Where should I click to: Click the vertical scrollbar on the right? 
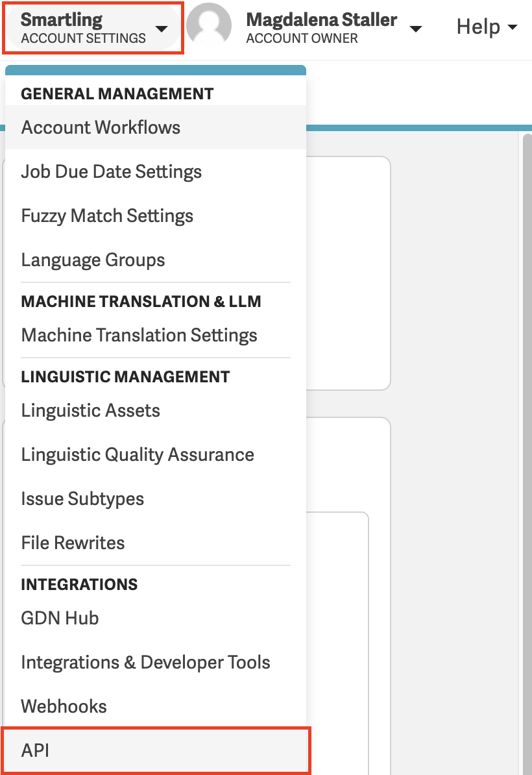[526, 389]
